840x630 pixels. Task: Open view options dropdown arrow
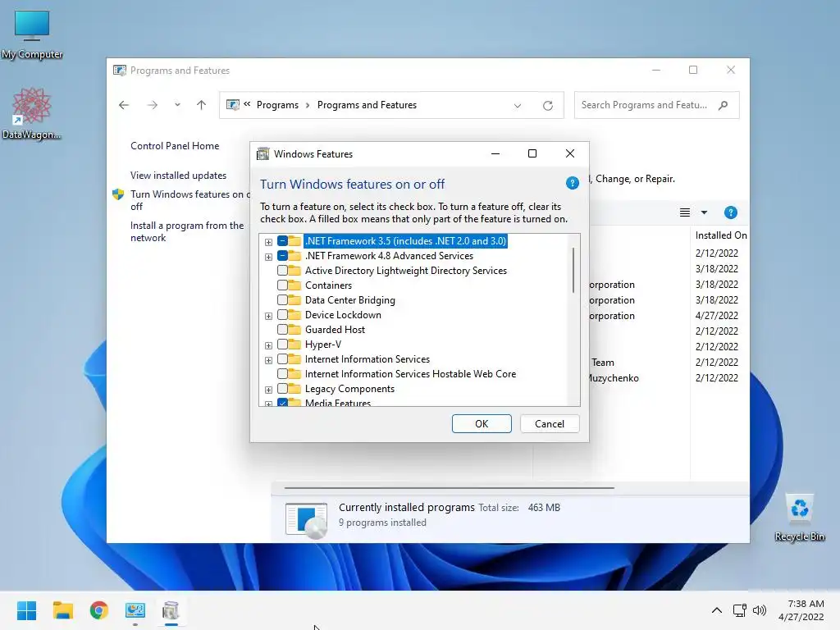(x=704, y=212)
